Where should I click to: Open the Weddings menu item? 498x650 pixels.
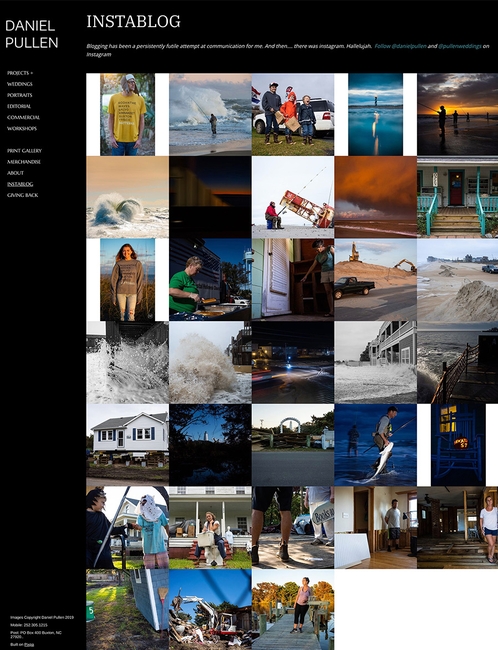tap(19, 84)
